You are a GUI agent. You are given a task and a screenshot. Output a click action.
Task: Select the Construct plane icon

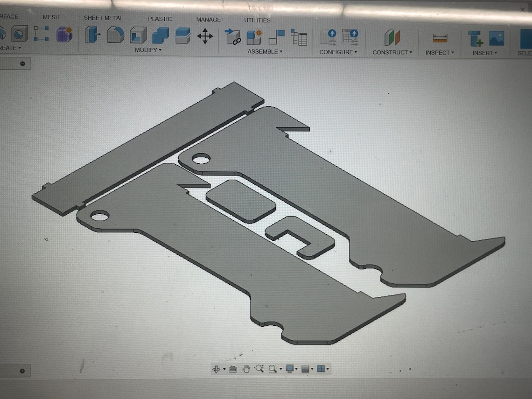tap(392, 38)
